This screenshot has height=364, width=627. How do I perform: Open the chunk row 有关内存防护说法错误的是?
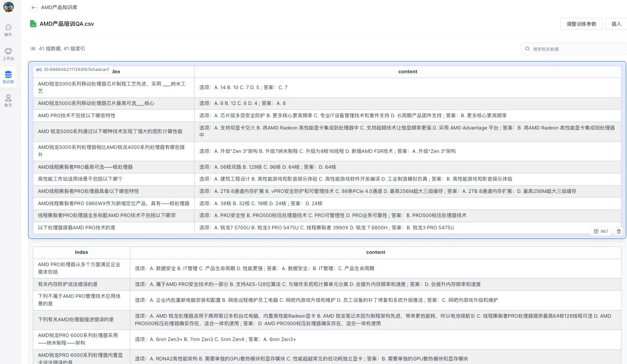[68, 284]
